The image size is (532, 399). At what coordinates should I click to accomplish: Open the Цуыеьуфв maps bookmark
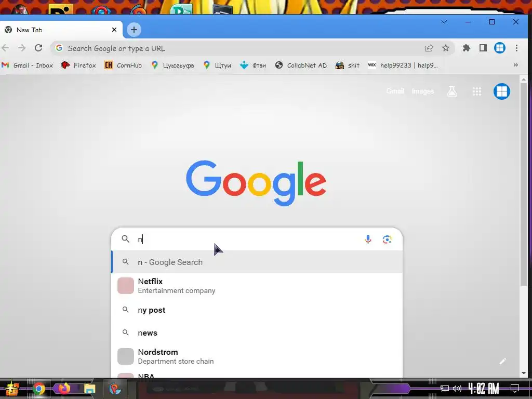[x=172, y=65]
